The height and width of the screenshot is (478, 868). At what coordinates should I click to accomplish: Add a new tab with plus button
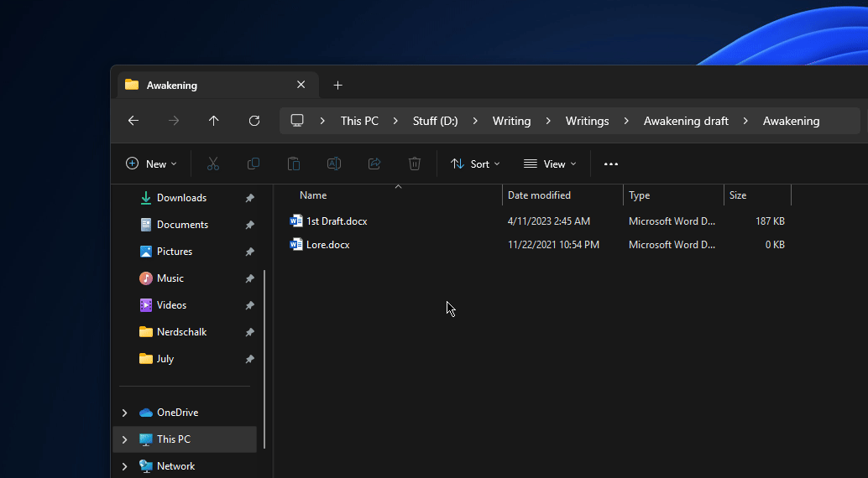pyautogui.click(x=337, y=85)
